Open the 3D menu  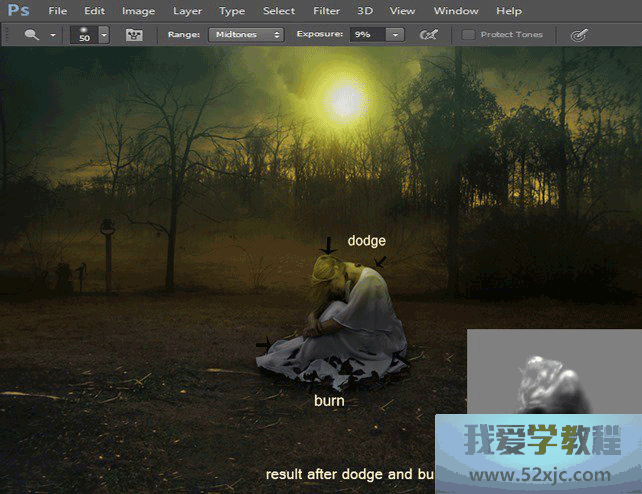pos(365,11)
